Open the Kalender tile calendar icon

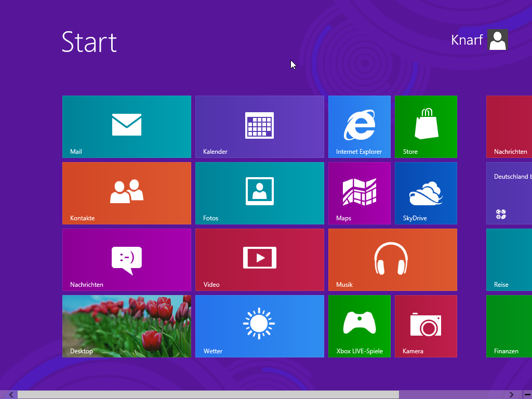point(260,125)
